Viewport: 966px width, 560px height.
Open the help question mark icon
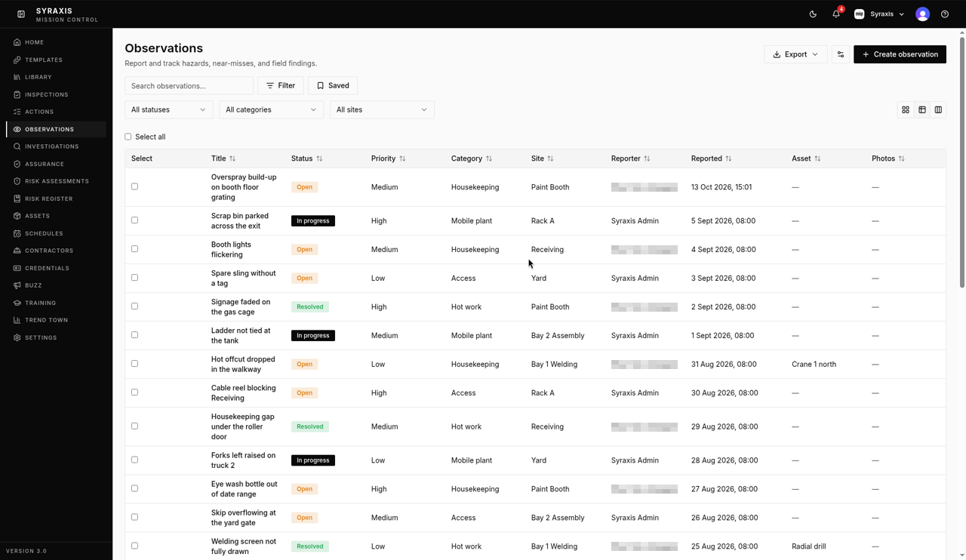[x=945, y=14]
